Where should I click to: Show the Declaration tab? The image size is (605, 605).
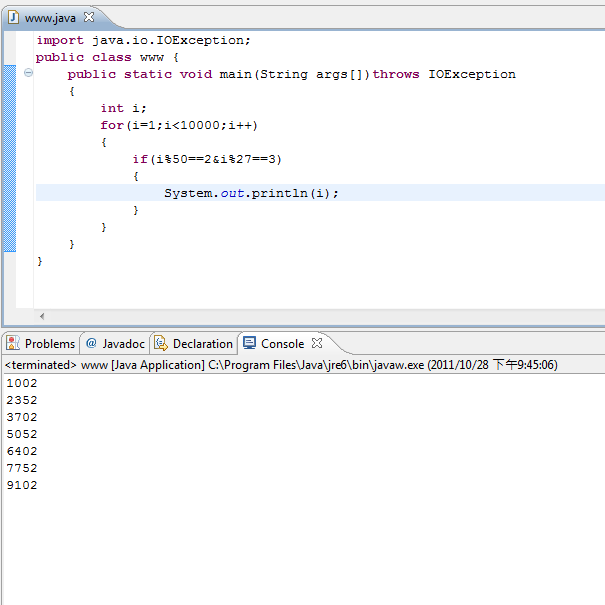[x=202, y=343]
